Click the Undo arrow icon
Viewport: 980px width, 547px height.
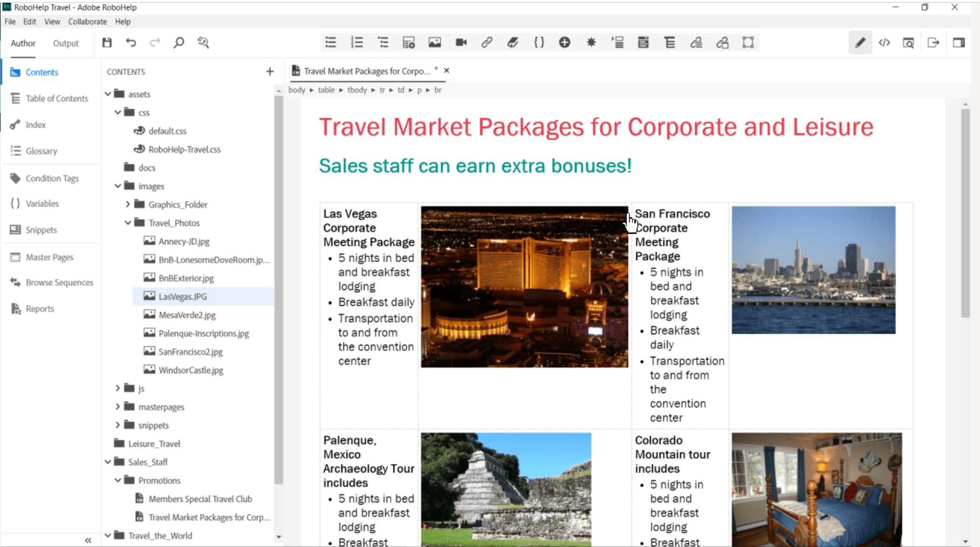131,43
